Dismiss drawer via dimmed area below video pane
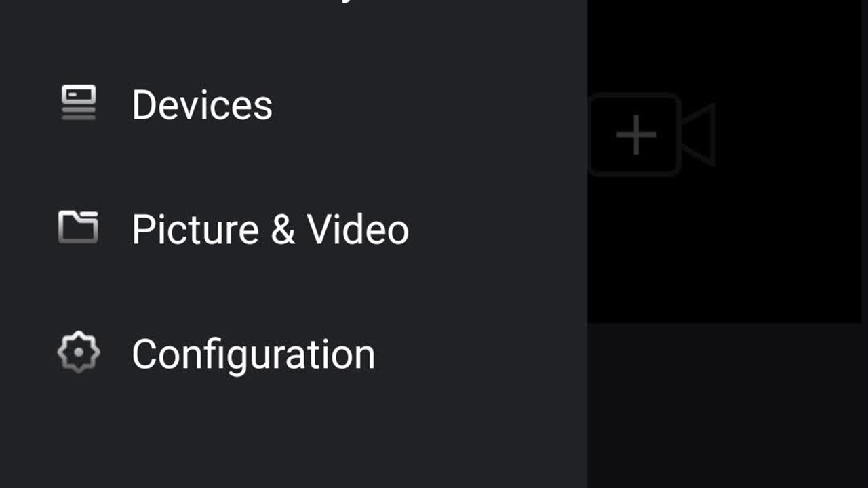 726,407
